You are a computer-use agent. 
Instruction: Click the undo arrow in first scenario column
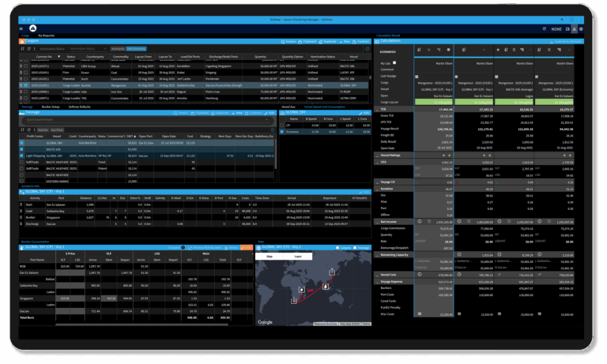pos(429,50)
